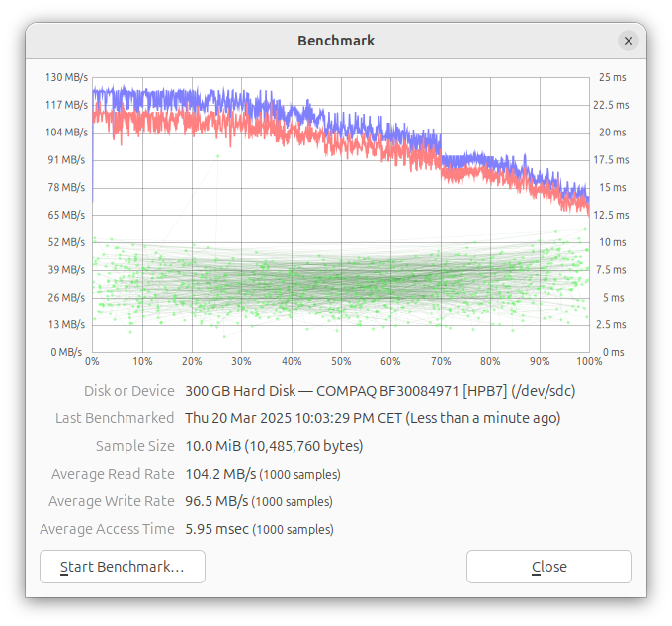
Task: Click the 65 MB/s axis label
Action: pyautogui.click(x=66, y=215)
